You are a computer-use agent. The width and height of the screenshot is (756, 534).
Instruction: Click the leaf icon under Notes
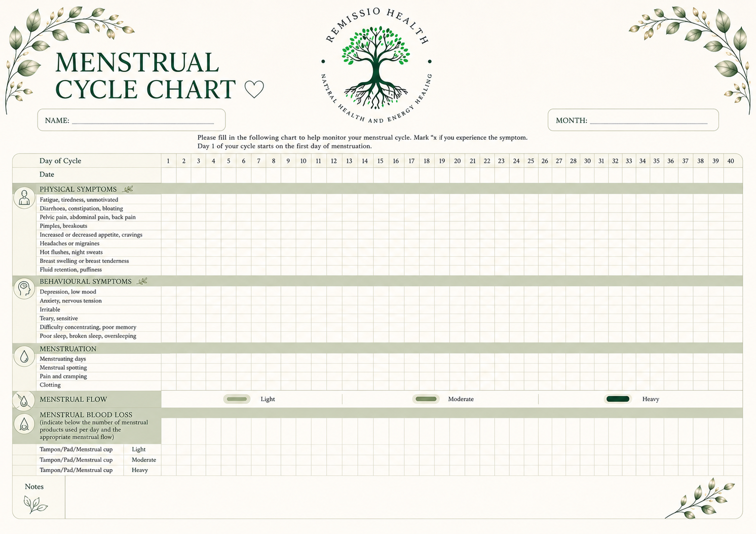click(x=35, y=504)
